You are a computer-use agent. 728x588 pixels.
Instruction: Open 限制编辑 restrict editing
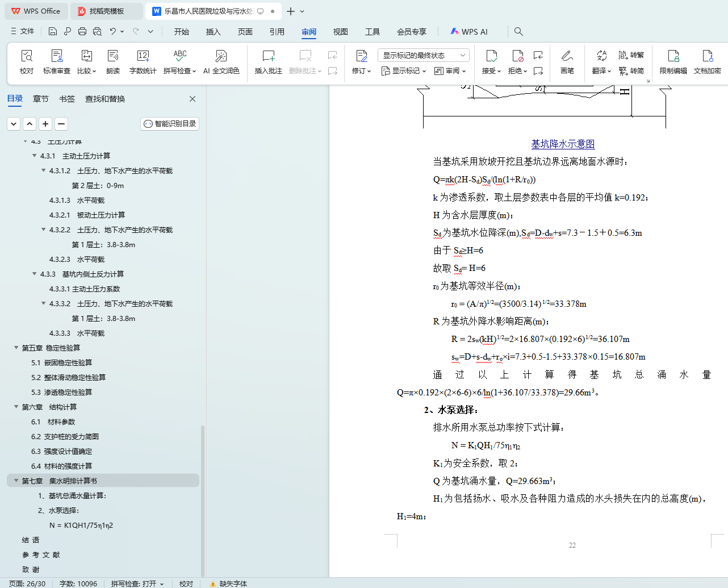coord(673,61)
